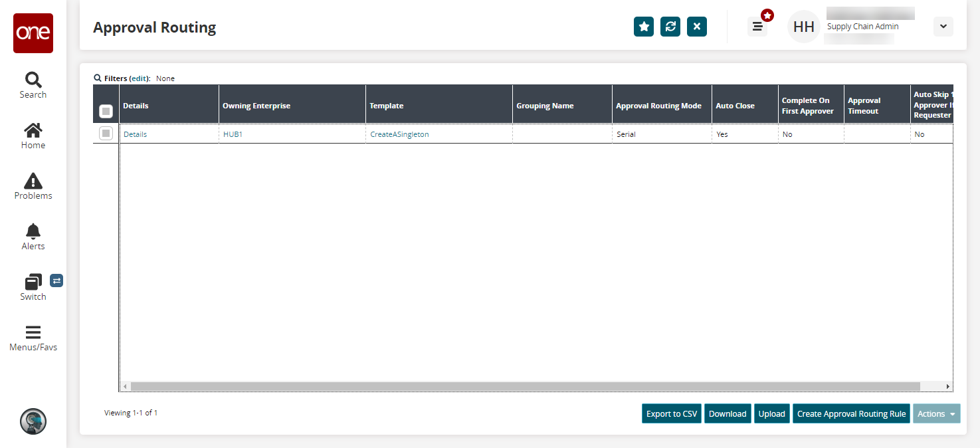Click Create Approval Routing Rule button

(x=851, y=413)
